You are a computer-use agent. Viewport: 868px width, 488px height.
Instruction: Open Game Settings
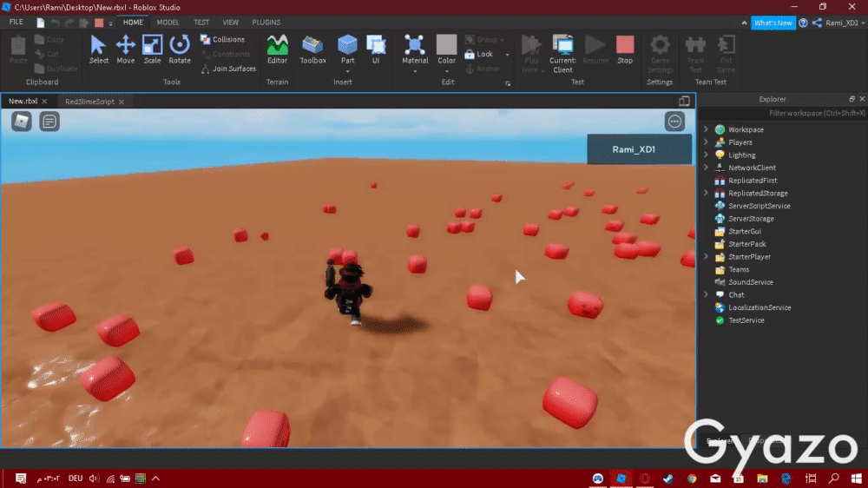(660, 54)
